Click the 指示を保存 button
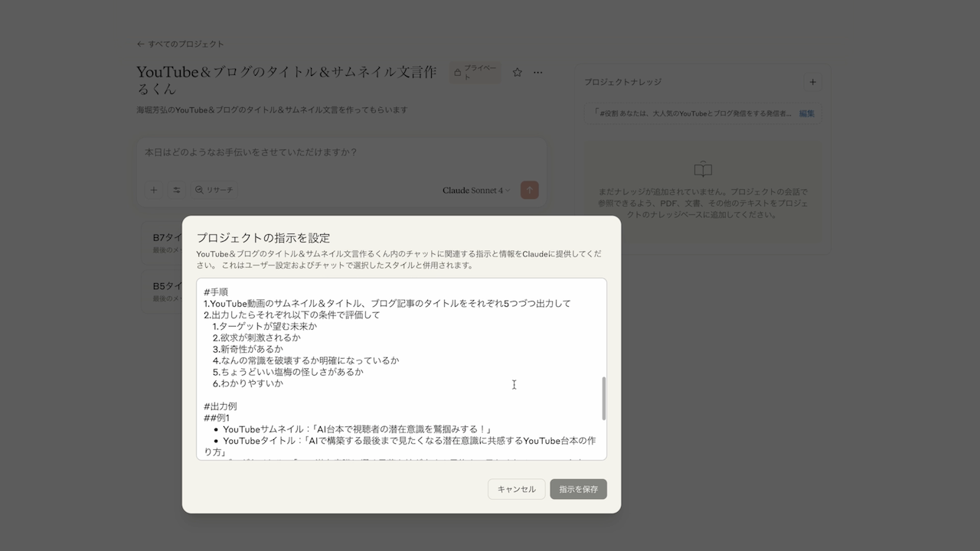980x551 pixels. (578, 489)
